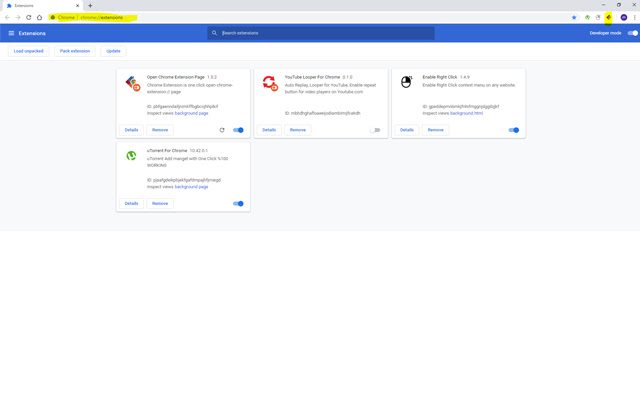Click the Search extensions field
This screenshot has width=640, height=400.
point(321,33)
